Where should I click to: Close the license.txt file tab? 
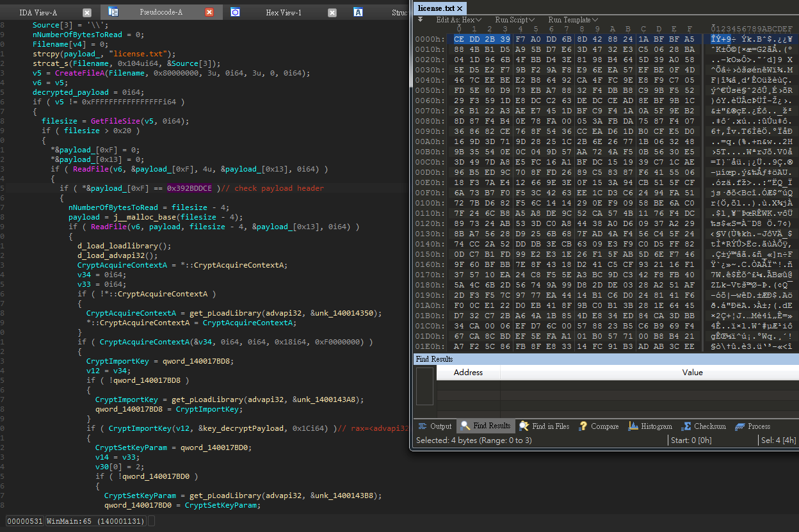[460, 8]
